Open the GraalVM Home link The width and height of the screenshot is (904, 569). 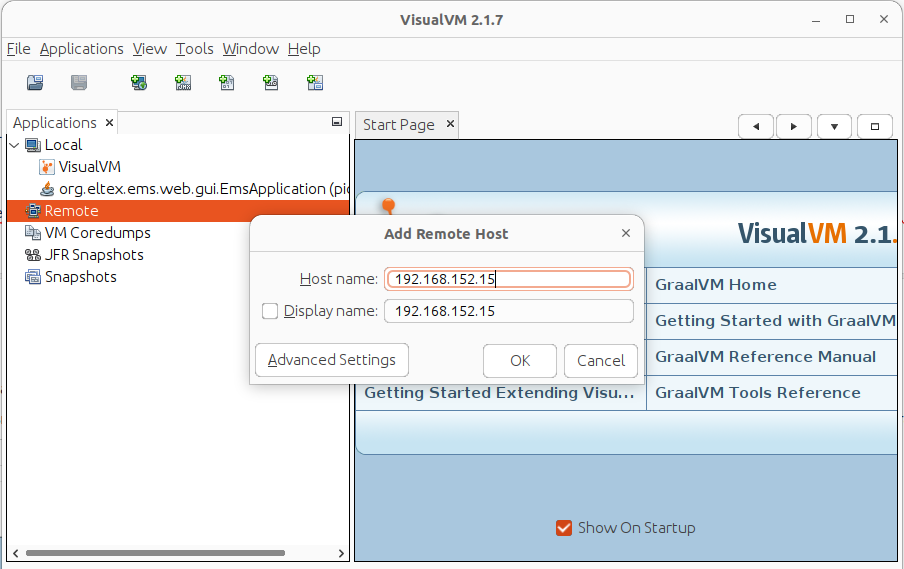point(716,285)
